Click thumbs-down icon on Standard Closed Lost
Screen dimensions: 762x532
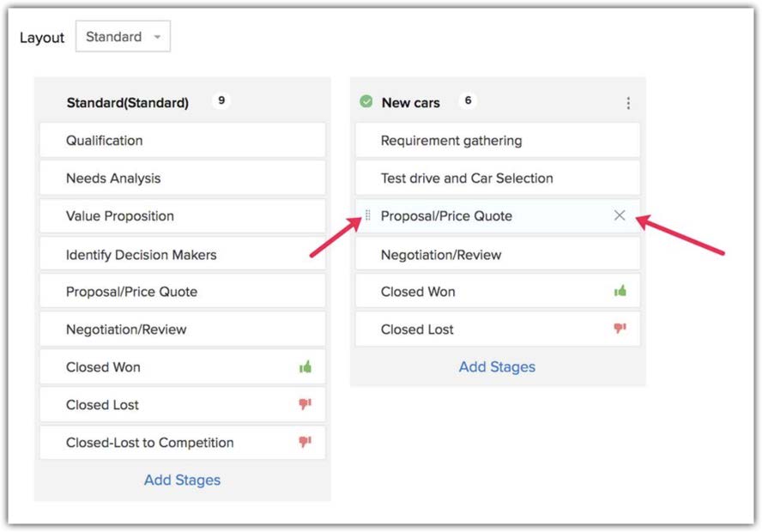pyautogui.click(x=305, y=405)
